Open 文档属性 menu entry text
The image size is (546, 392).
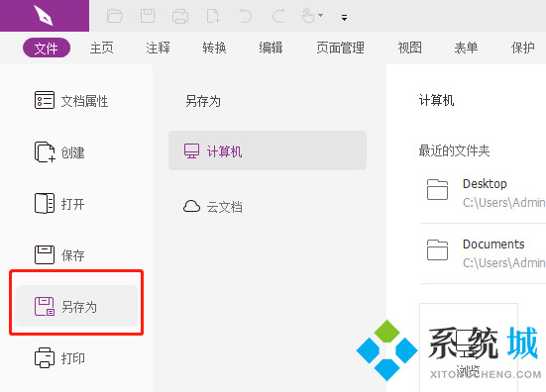(x=84, y=102)
